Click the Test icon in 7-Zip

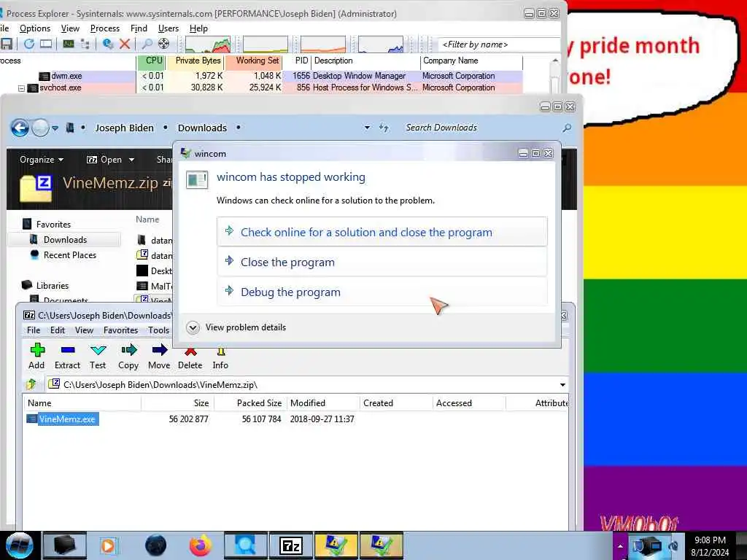tap(98, 351)
